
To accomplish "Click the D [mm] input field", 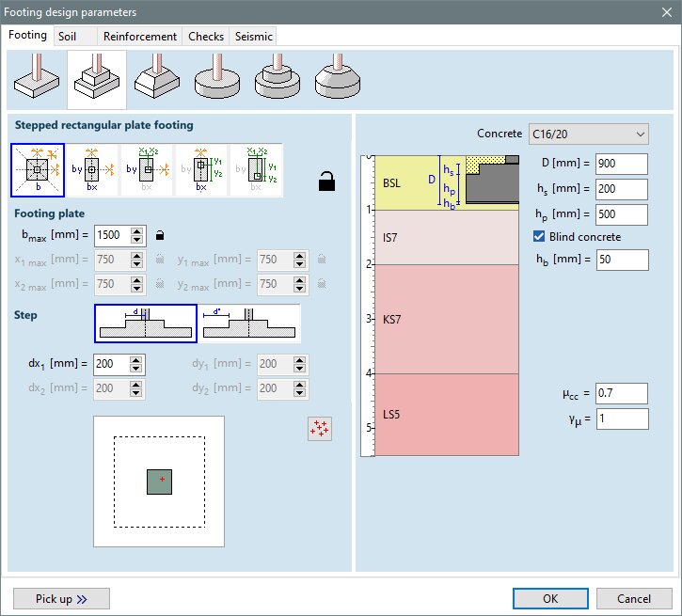I will pyautogui.click(x=621, y=164).
